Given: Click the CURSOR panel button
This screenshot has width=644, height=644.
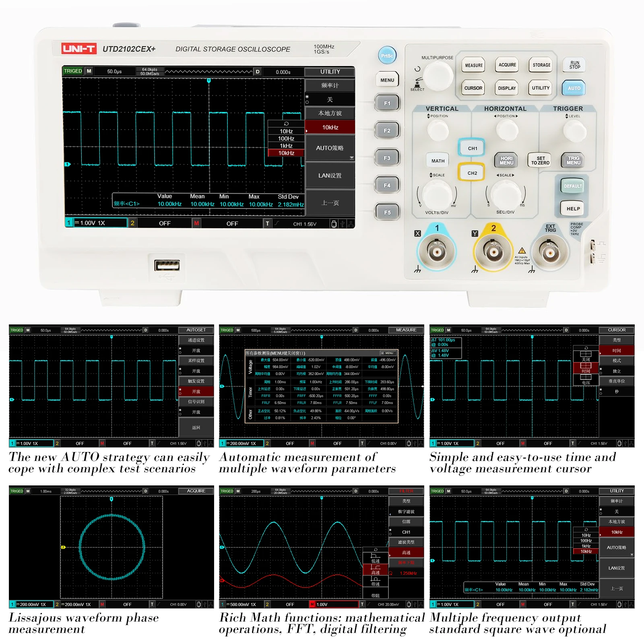Looking at the screenshot, I should 473,88.
